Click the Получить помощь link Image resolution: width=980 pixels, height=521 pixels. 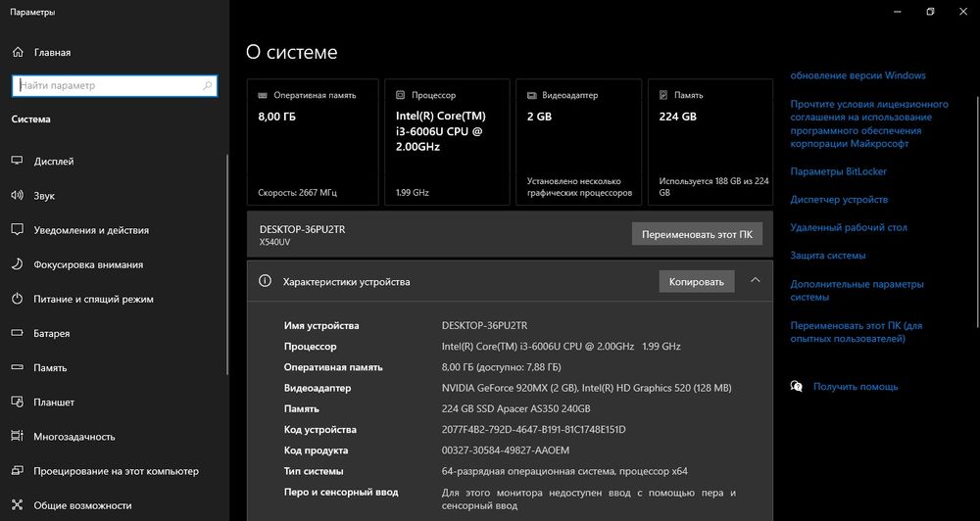tap(855, 387)
